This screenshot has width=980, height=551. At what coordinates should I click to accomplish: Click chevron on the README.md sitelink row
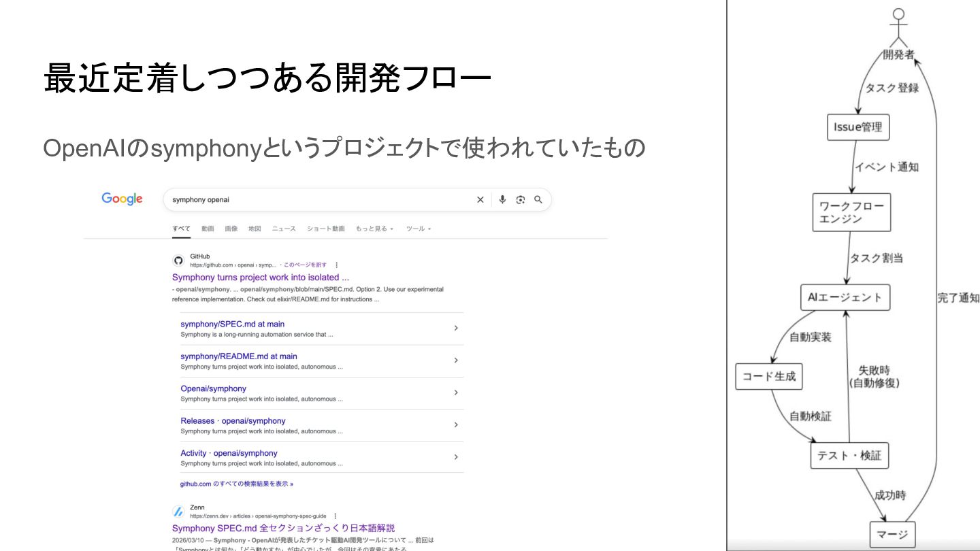pos(456,360)
